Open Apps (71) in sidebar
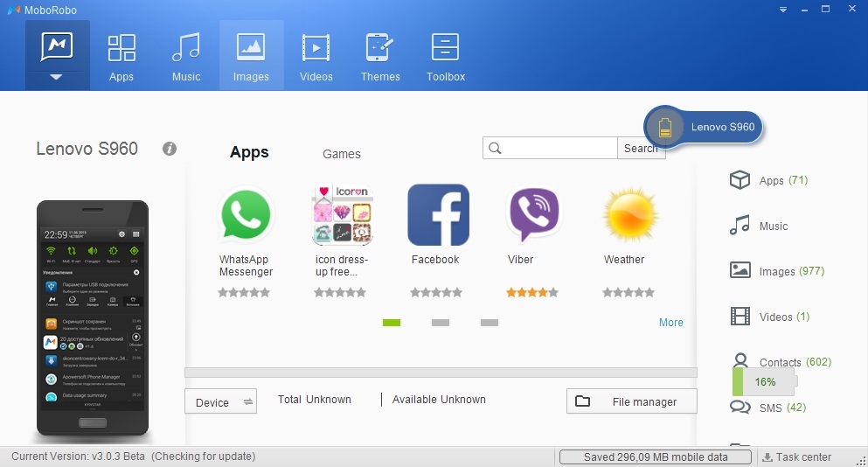This screenshot has height=467, width=868. click(x=768, y=180)
